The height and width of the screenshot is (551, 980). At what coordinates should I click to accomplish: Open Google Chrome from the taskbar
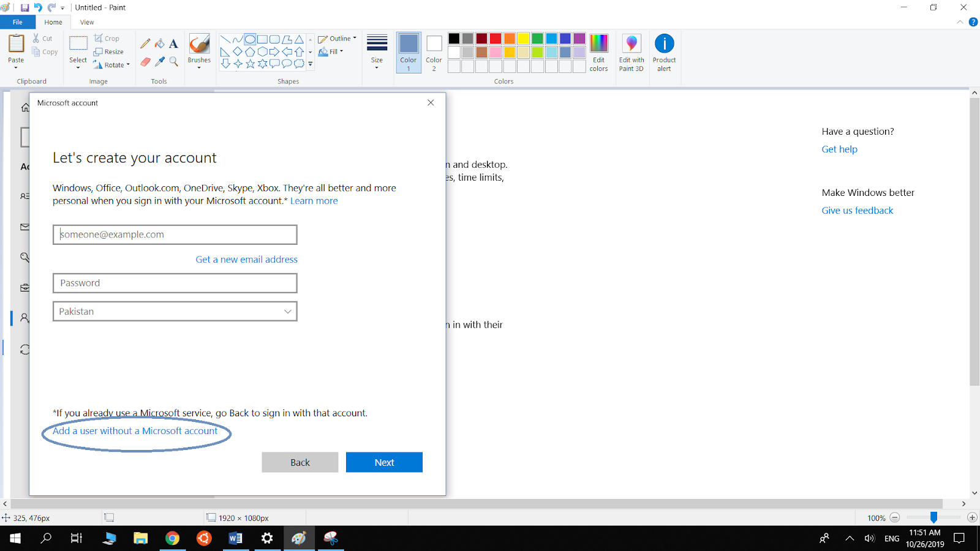[x=173, y=538]
